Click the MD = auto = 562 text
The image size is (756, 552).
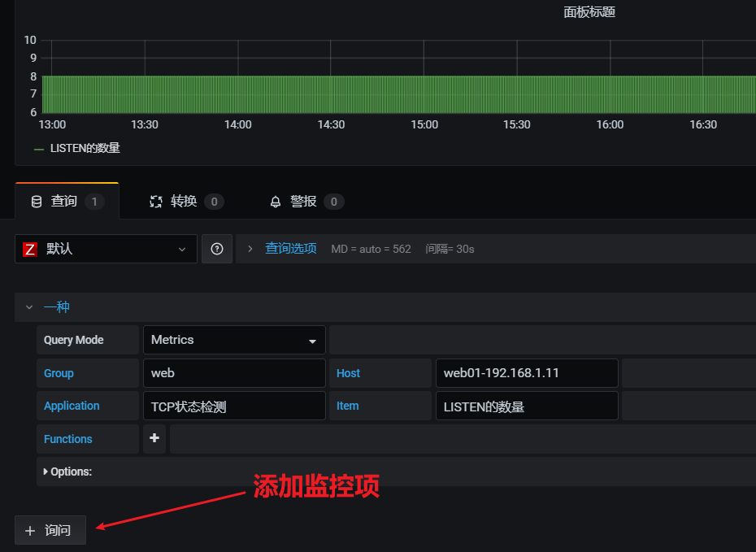371,250
